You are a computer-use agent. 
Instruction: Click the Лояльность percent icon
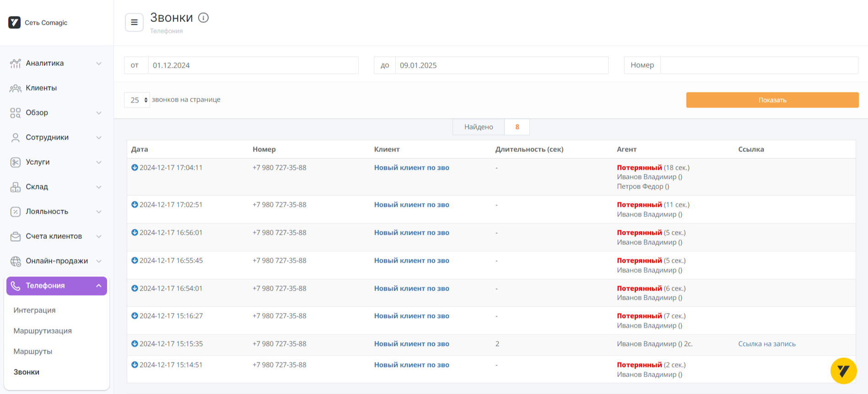pos(16,211)
